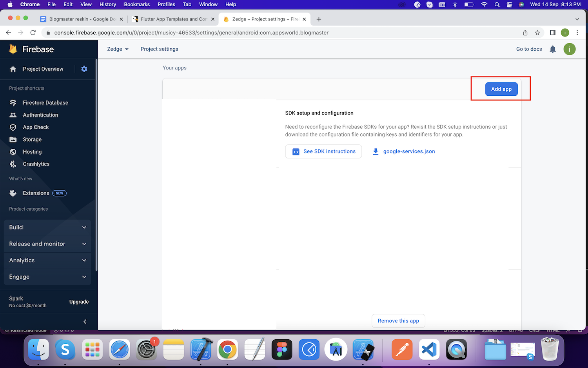Open the Bookmarks menu
This screenshot has width=588, height=368.
[137, 4]
